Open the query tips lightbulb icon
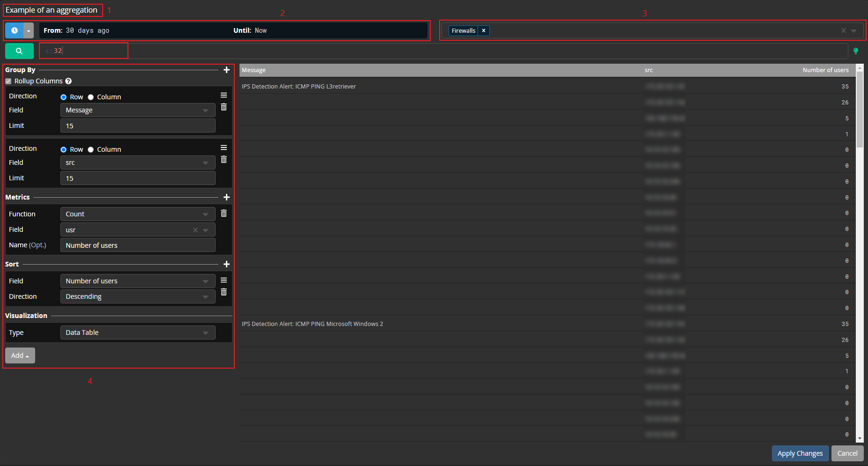Image resolution: width=868 pixels, height=466 pixels. 856,51
